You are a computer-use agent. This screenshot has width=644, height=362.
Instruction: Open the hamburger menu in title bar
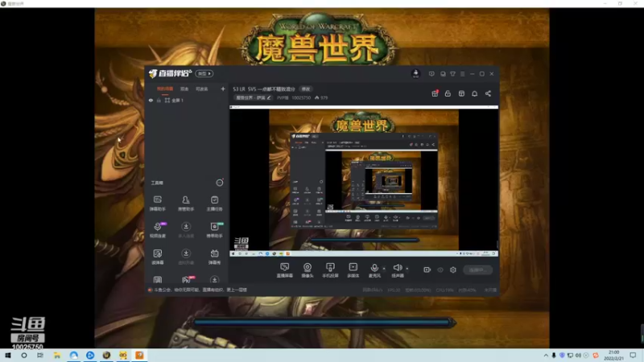(x=462, y=74)
